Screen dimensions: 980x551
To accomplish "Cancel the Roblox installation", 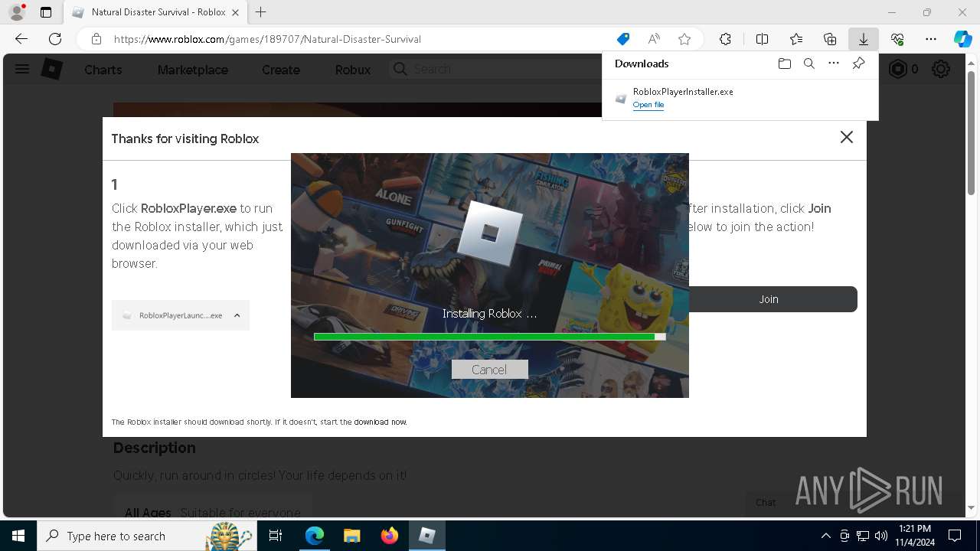I will coord(489,370).
